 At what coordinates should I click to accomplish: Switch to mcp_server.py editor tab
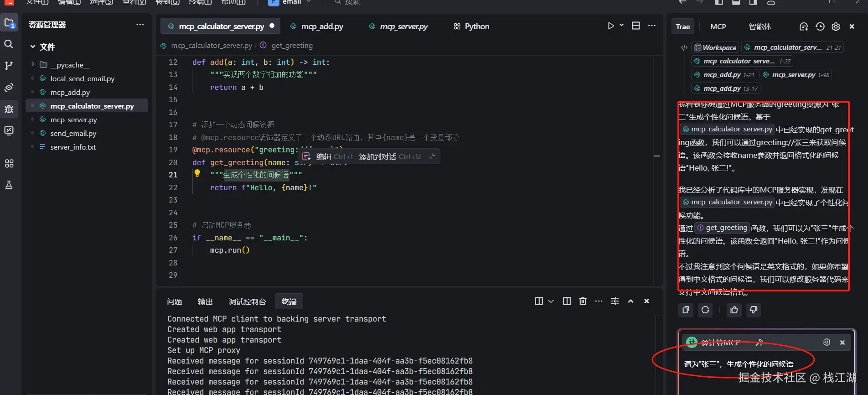[398, 26]
